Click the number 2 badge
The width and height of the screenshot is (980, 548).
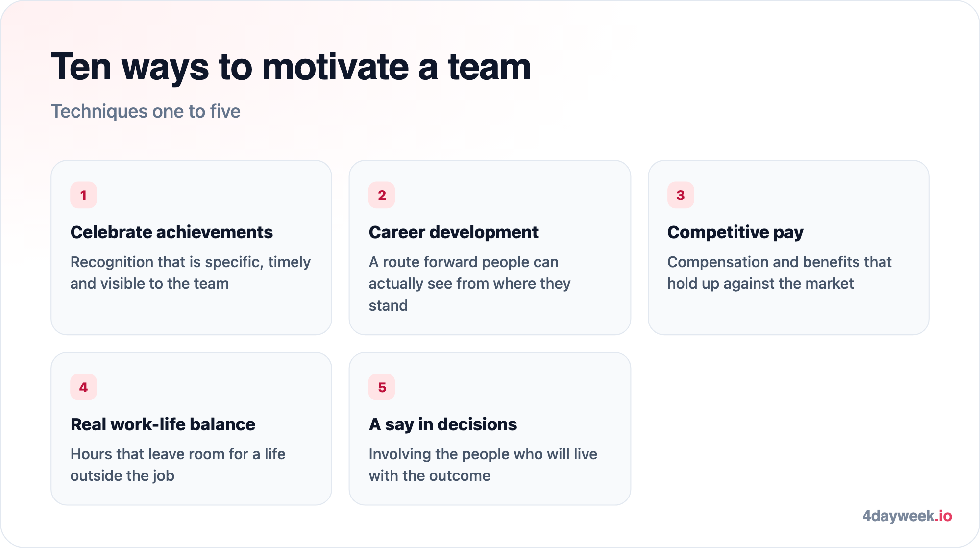[382, 195]
